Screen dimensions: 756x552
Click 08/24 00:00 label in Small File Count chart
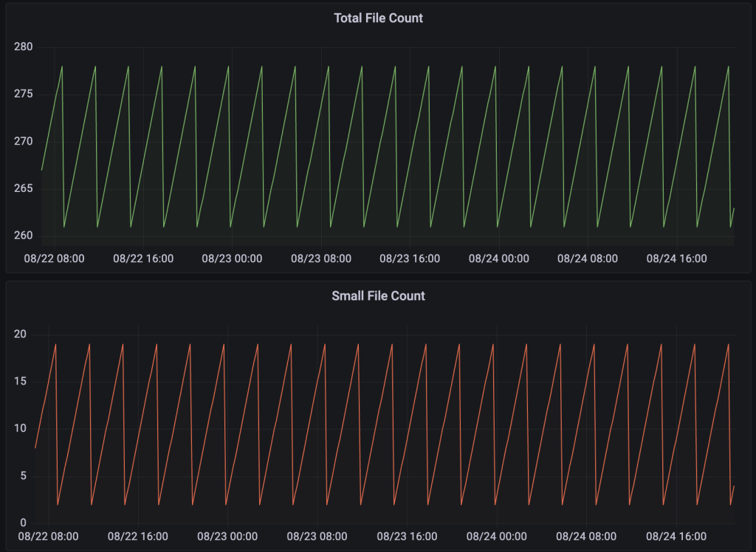click(x=498, y=537)
